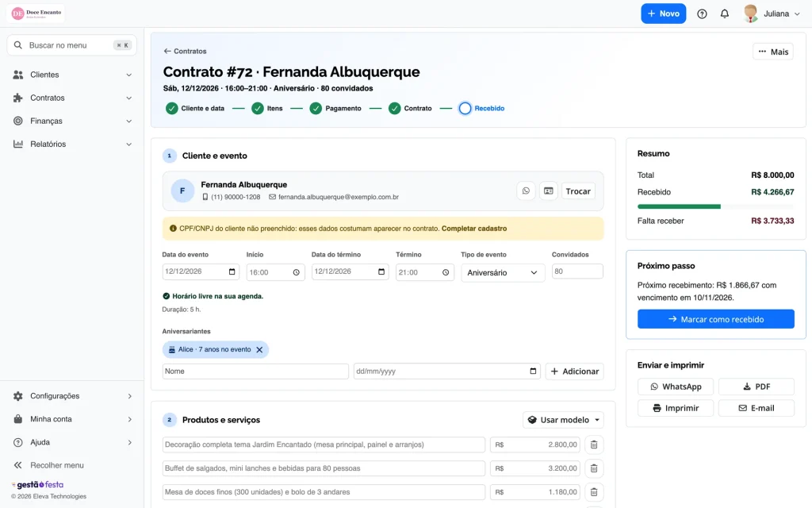Open calendar picker for Data do término

click(x=381, y=271)
